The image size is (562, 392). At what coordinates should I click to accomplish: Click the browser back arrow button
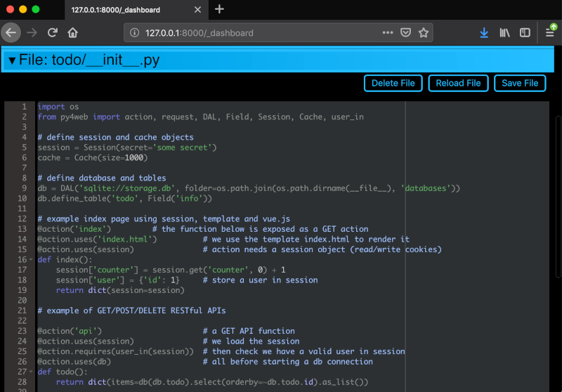(11, 32)
